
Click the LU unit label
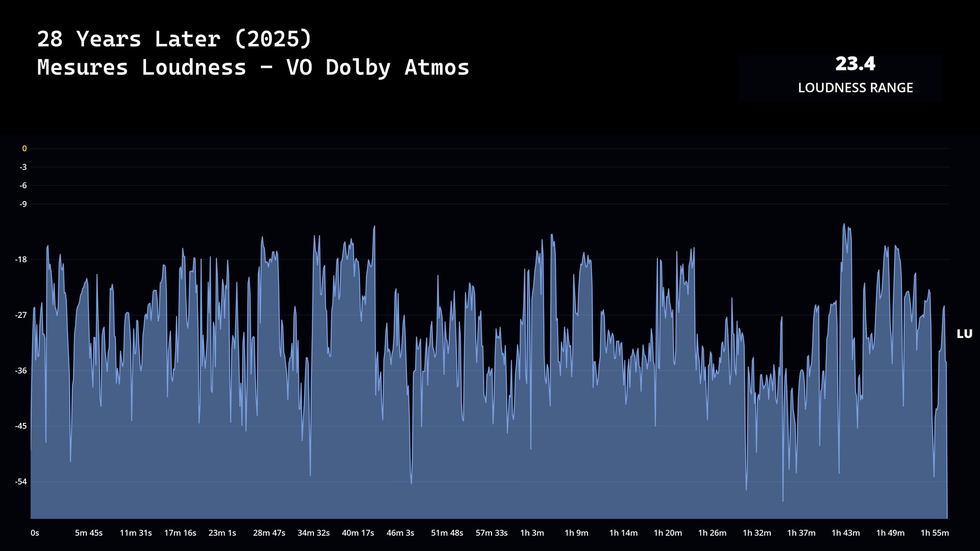tap(964, 334)
